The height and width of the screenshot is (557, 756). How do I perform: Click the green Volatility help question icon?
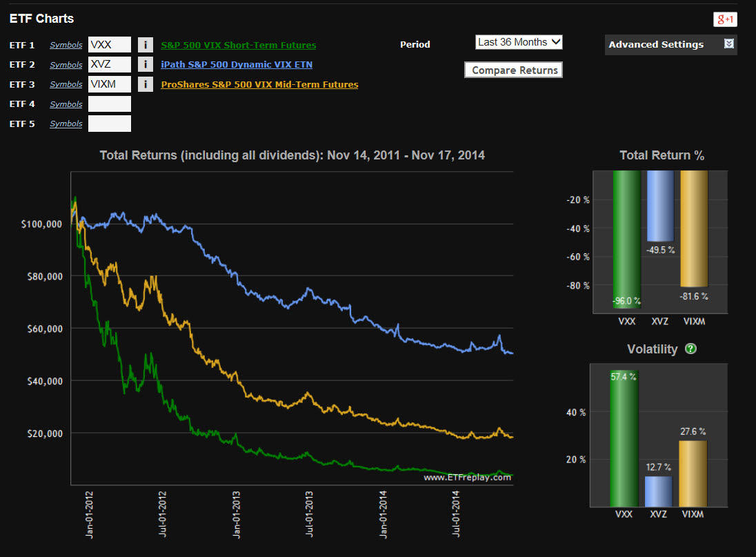tap(690, 349)
